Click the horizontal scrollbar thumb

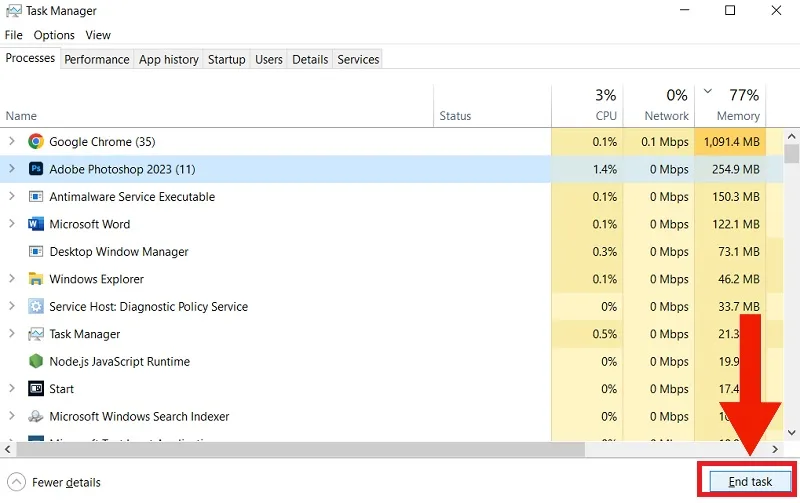tap(301, 449)
